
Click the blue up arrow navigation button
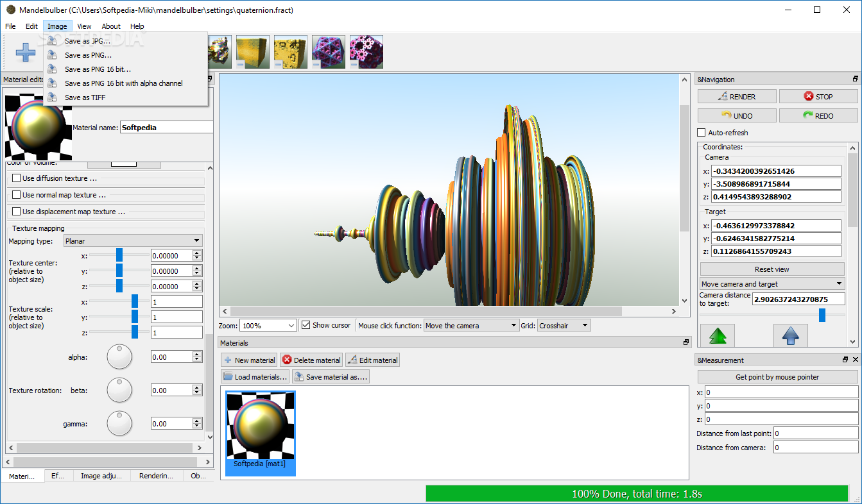pos(790,335)
